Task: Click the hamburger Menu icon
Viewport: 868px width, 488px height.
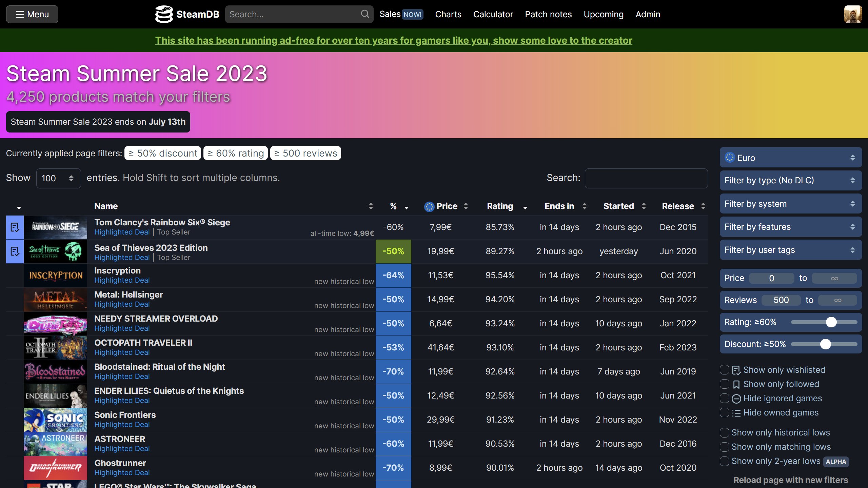Action: 18,14
